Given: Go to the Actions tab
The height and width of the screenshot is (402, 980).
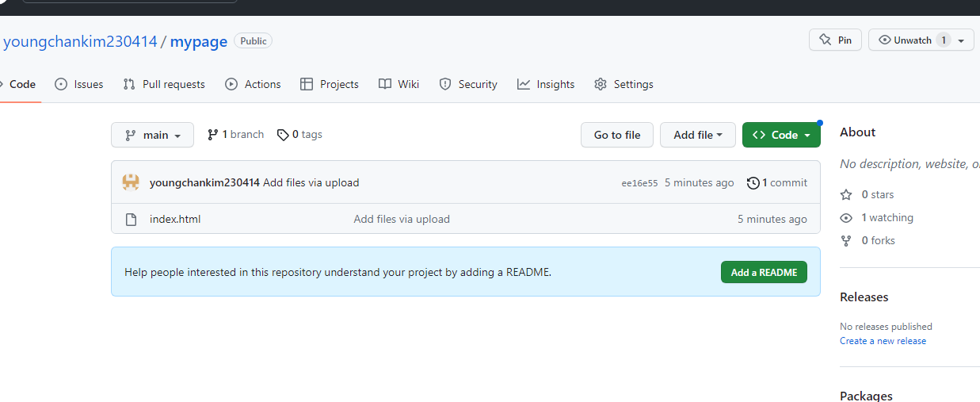Looking at the screenshot, I should point(253,84).
